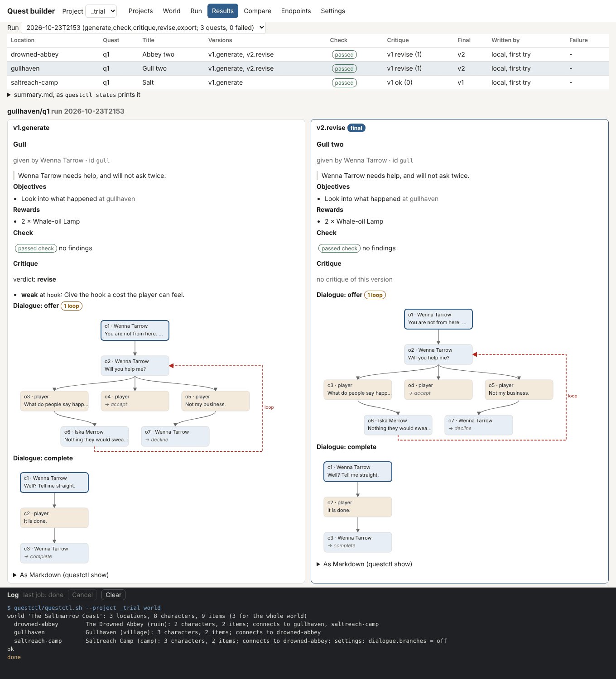
Task: Click the '1 loop' badge in the v2.revise panel
Action: tap(375, 295)
